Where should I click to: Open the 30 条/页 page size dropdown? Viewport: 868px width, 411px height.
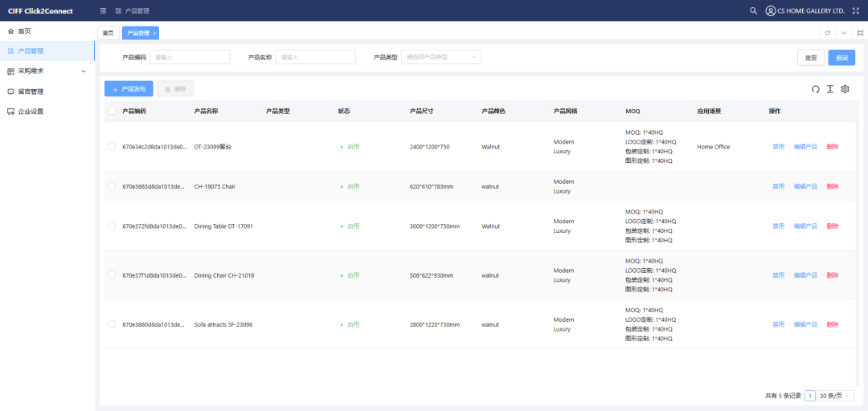836,396
